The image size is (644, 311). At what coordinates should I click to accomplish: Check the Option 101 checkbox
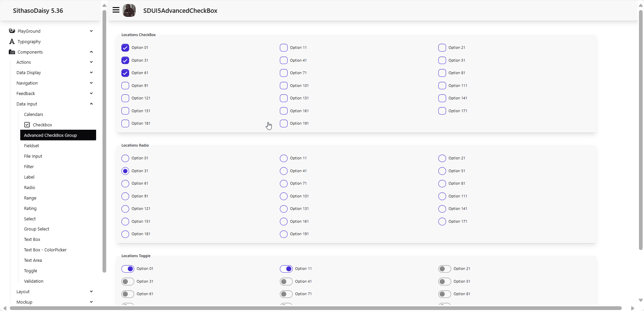coord(284,86)
